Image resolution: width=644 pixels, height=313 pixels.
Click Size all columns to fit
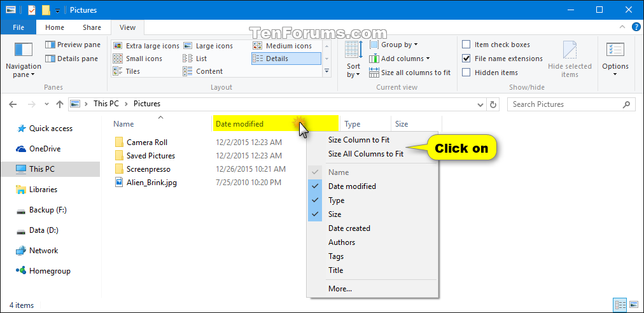point(410,73)
